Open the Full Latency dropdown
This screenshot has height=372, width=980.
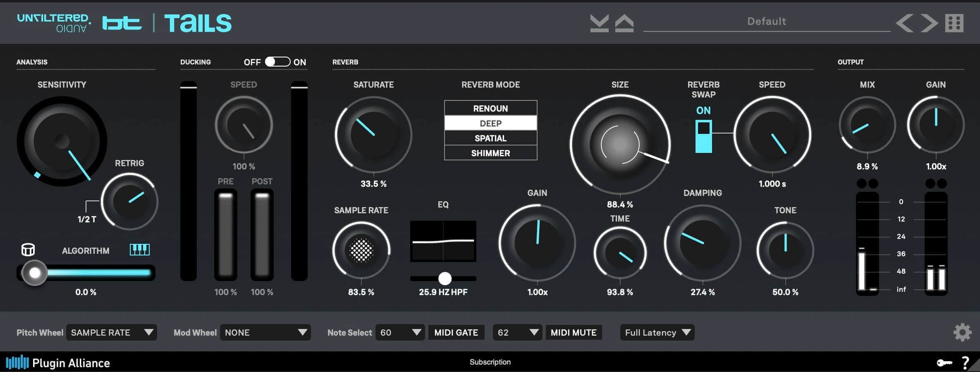[657, 332]
